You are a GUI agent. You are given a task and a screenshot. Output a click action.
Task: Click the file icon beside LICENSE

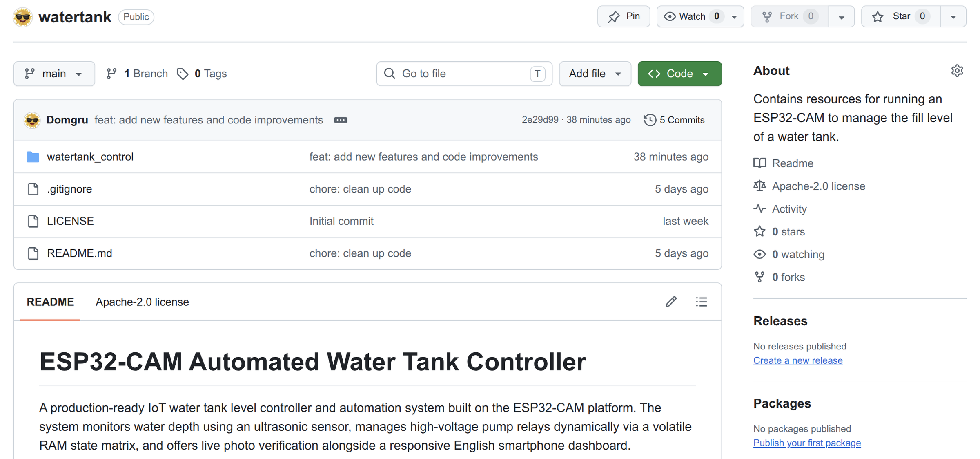coord(33,221)
